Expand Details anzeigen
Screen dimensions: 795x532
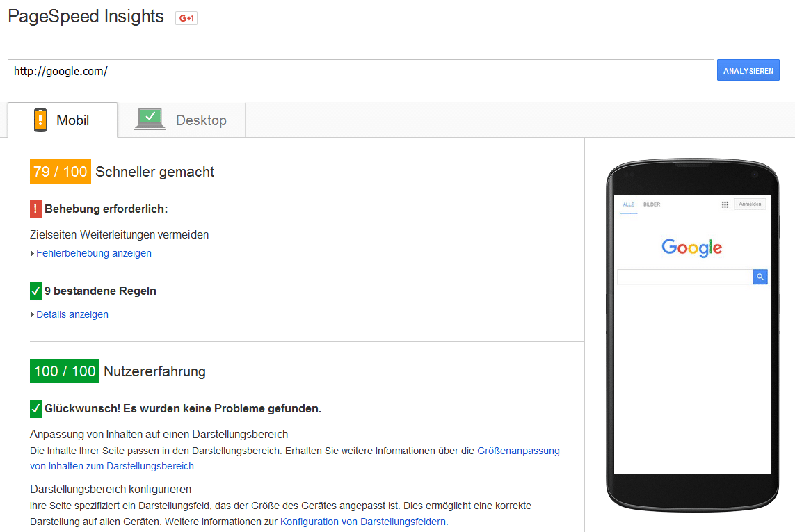pos(72,314)
